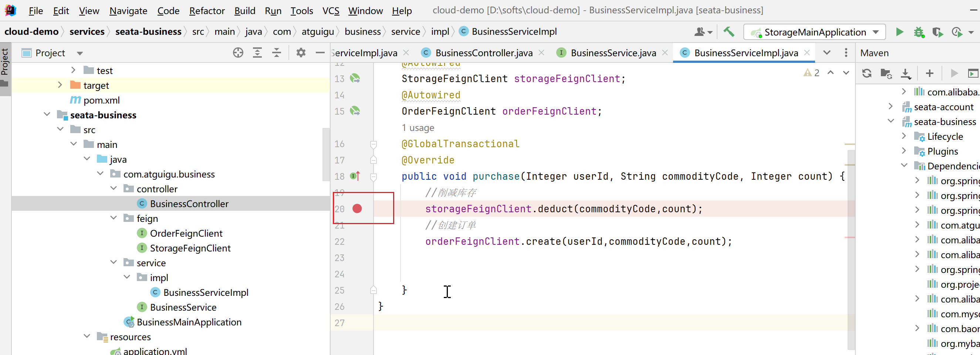Open the editor warnings indicator
This screenshot has width=980, height=355.
tap(811, 73)
